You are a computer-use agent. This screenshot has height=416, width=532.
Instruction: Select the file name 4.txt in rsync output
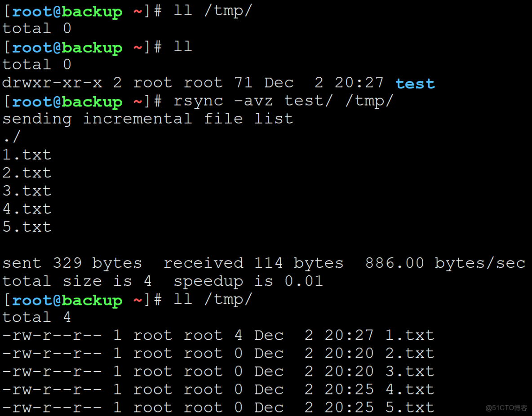[26, 208]
